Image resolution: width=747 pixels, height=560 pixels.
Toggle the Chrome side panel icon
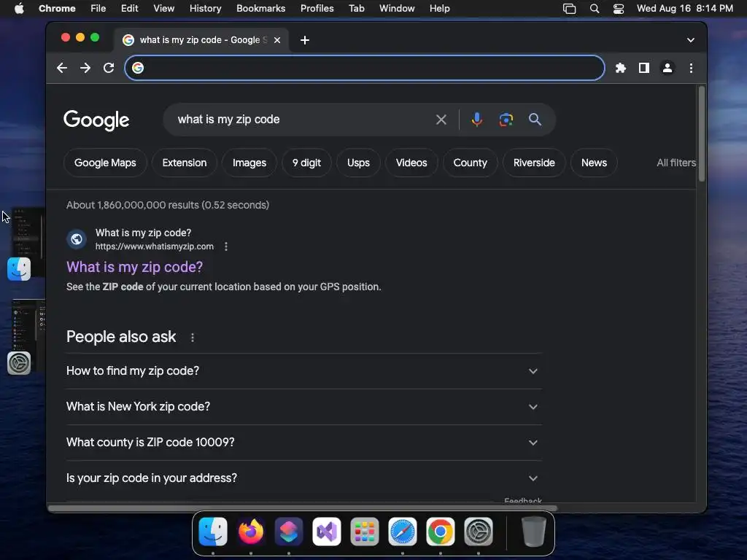tap(643, 68)
